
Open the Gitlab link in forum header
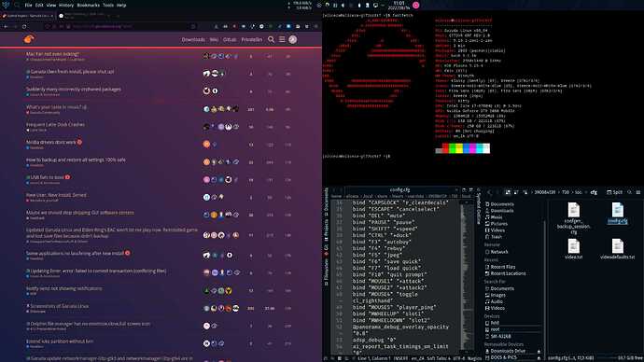pos(230,40)
